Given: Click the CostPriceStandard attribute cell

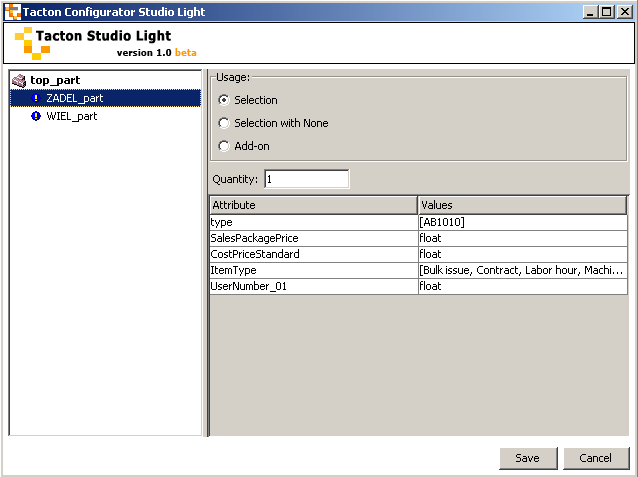Looking at the screenshot, I should [x=314, y=254].
